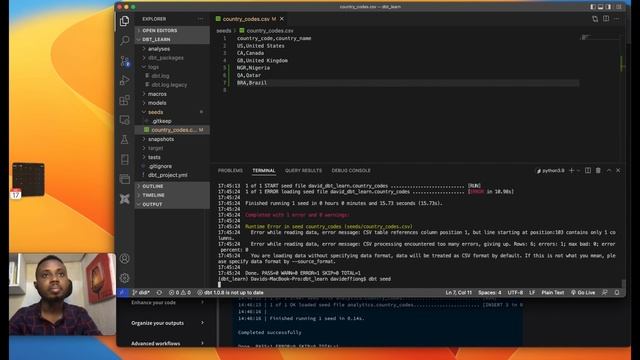Collapse the DBT_LEARN project folder
The width and height of the screenshot is (640, 360).
(172, 40)
